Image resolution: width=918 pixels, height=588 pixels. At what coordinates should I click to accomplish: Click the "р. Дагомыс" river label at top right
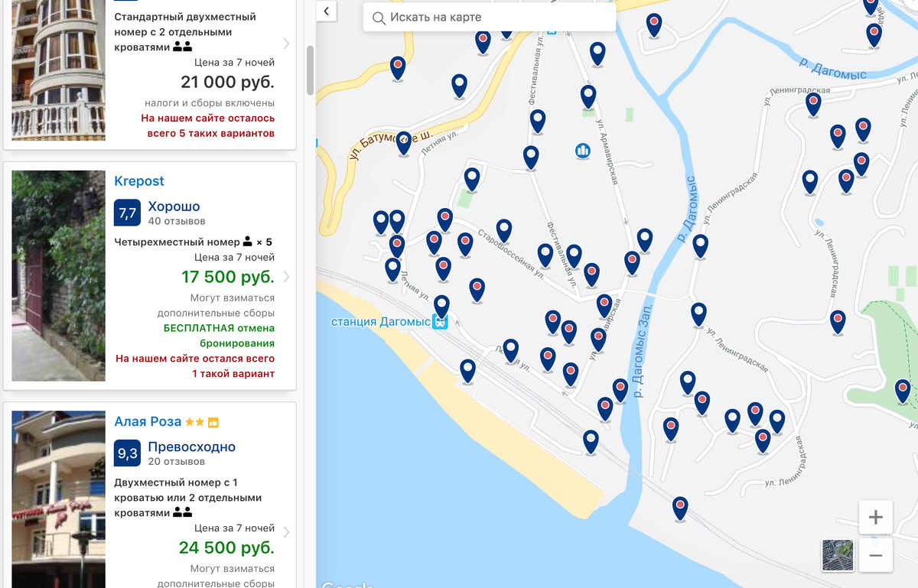tap(832, 69)
